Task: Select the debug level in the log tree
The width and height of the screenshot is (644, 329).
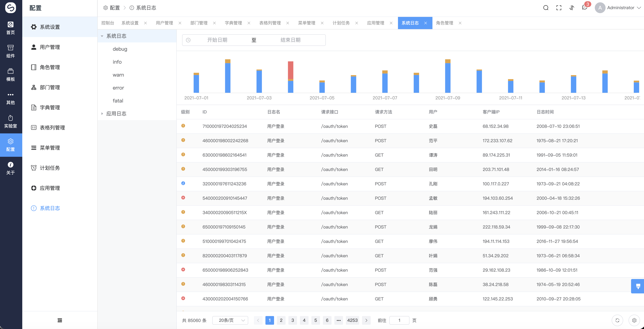Action: [120, 49]
